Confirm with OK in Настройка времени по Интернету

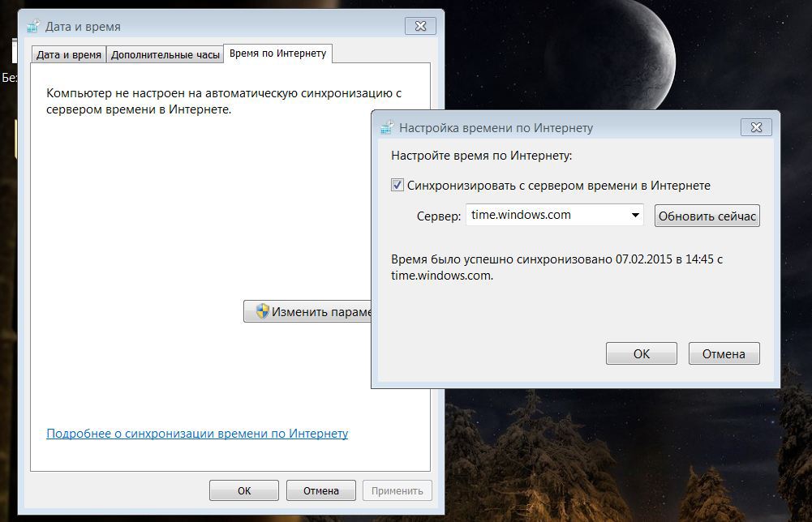[x=641, y=353]
